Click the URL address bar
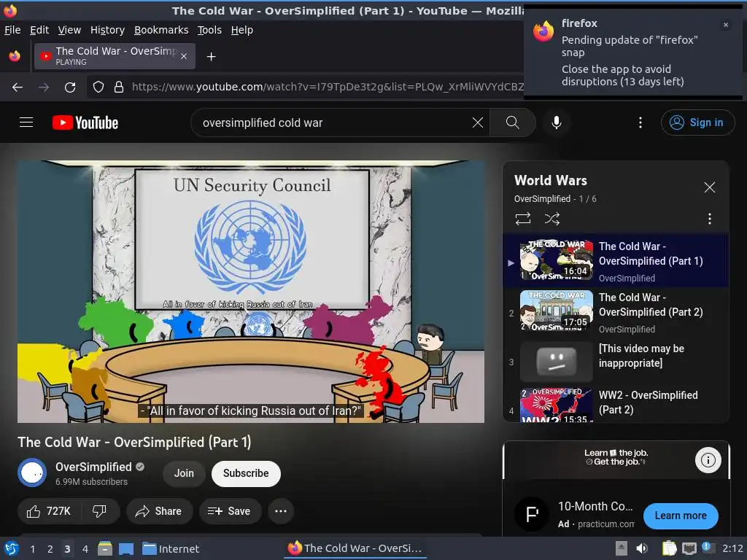This screenshot has height=560, width=747. pos(327,87)
